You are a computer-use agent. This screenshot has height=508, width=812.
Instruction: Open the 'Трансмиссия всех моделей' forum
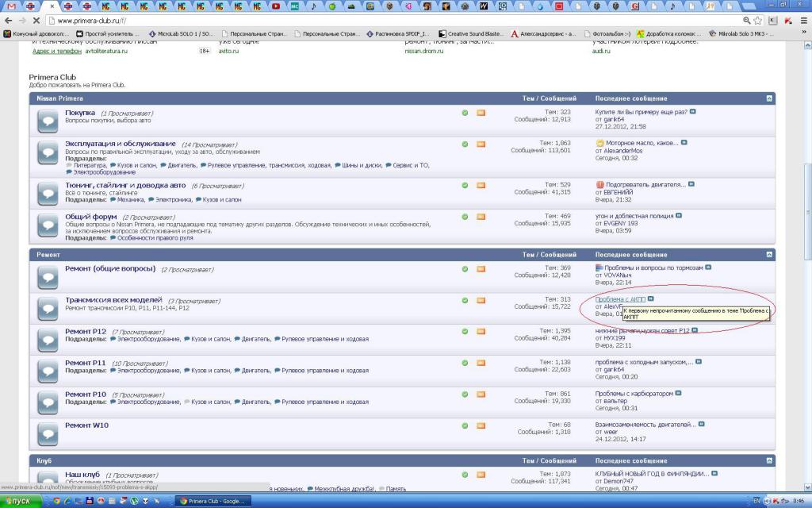point(113,300)
